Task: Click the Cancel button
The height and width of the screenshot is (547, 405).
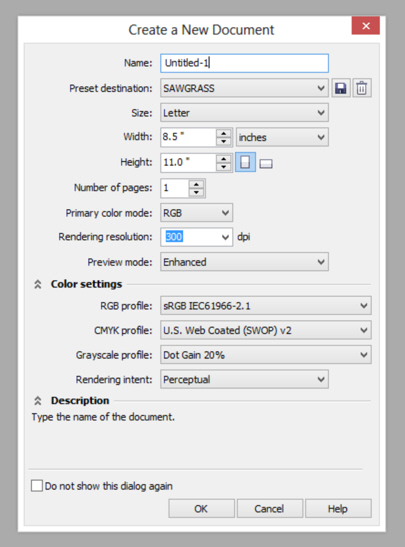Action: tap(270, 509)
